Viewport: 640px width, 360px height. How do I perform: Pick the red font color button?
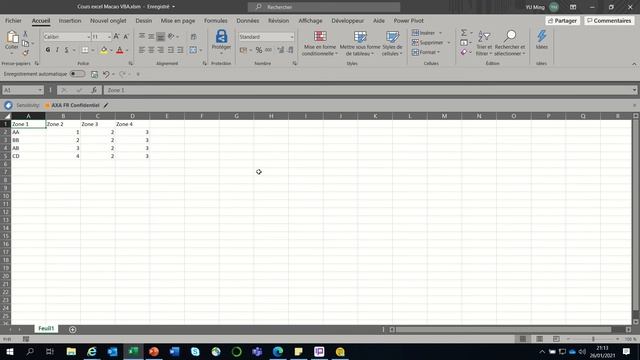[120, 50]
